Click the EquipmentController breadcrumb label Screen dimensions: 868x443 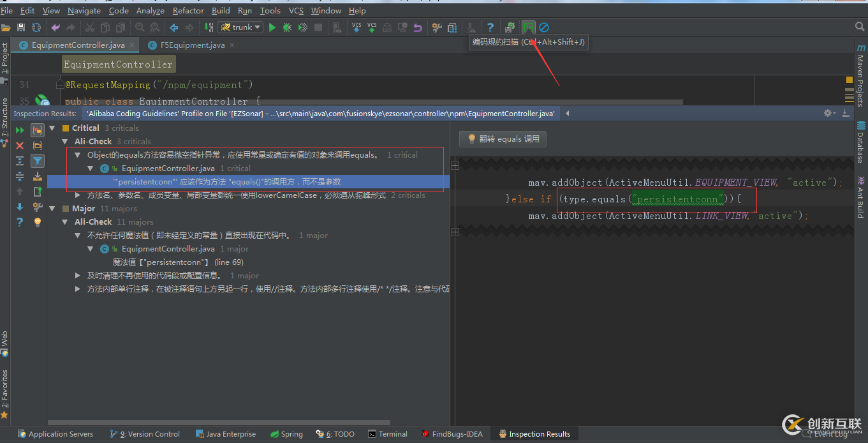pyautogui.click(x=118, y=64)
